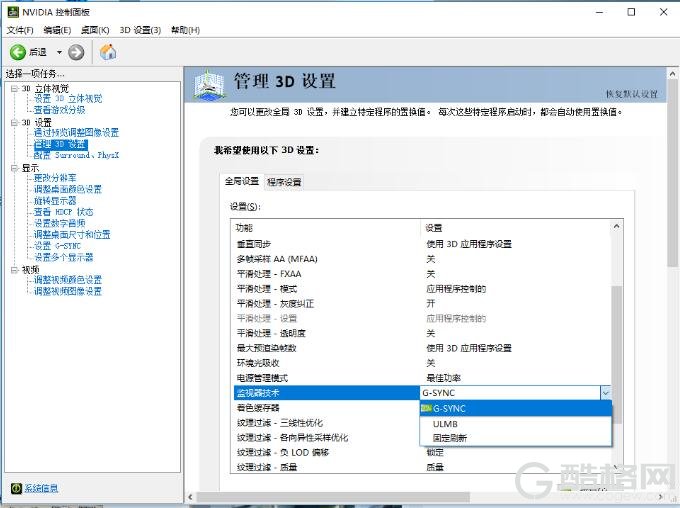Click the green Back arrow icon

click(x=18, y=52)
